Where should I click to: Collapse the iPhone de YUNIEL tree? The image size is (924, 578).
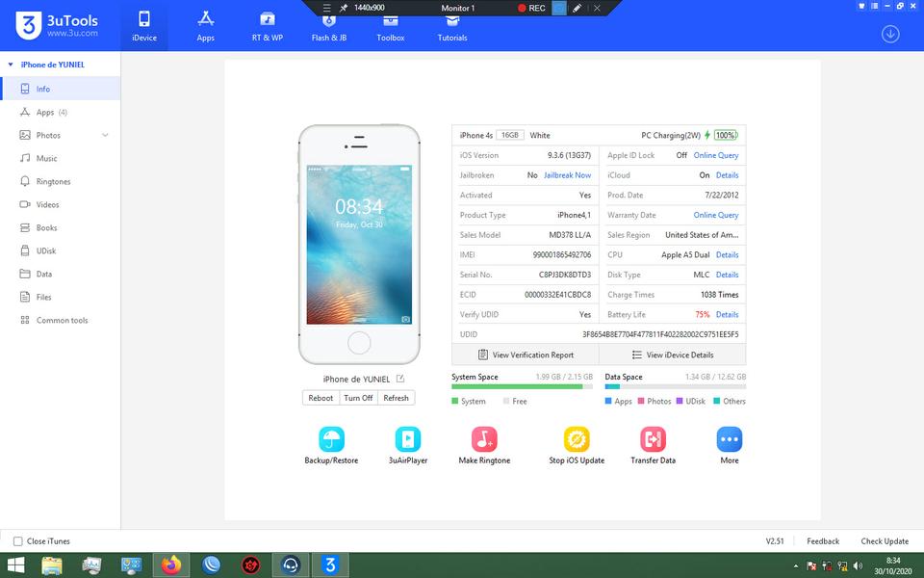click(10, 65)
